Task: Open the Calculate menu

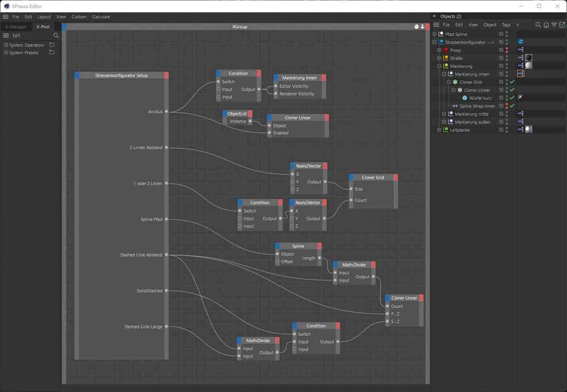Action: point(101,17)
